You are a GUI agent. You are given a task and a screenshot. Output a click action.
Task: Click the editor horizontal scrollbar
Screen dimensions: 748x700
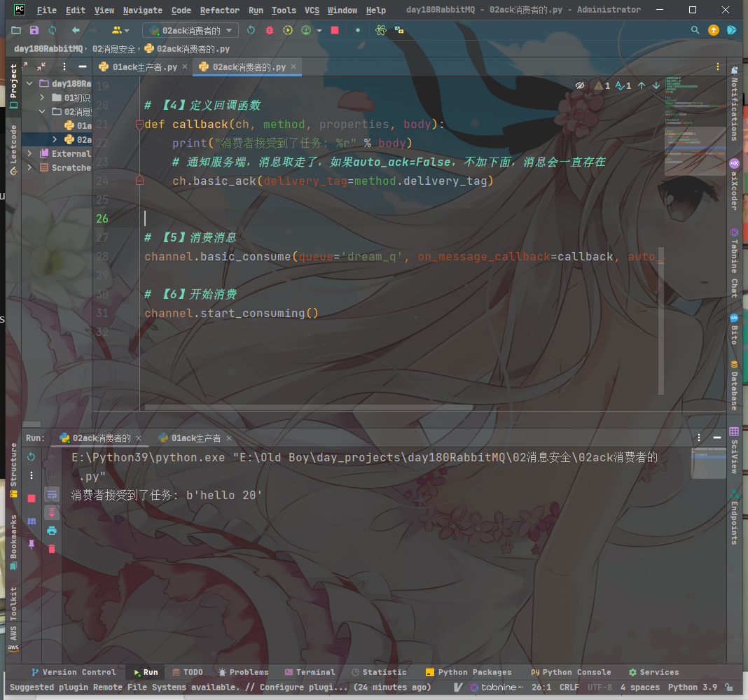click(x=309, y=407)
